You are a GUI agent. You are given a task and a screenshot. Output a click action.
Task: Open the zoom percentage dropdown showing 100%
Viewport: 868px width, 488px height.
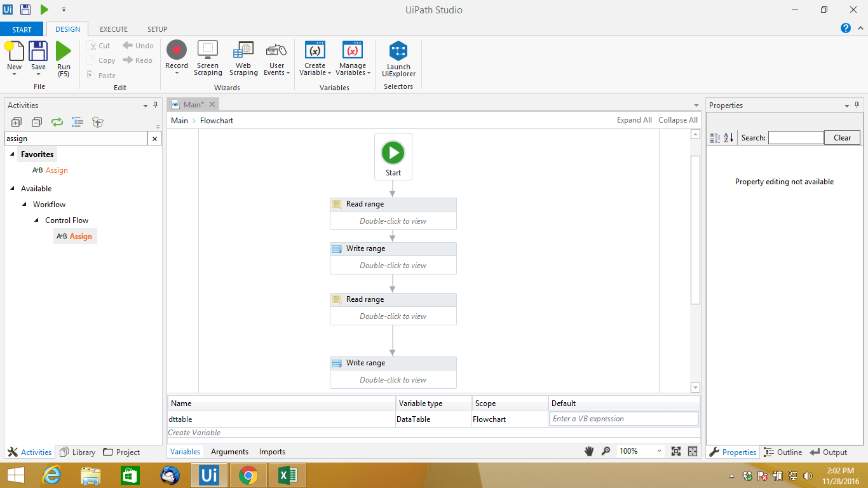click(x=659, y=451)
